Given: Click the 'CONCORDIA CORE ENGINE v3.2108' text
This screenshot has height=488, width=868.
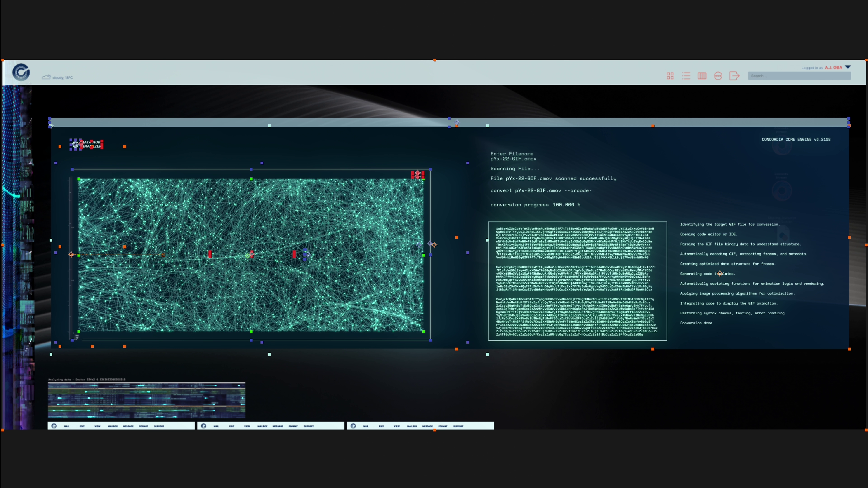Looking at the screenshot, I should tap(796, 139).
